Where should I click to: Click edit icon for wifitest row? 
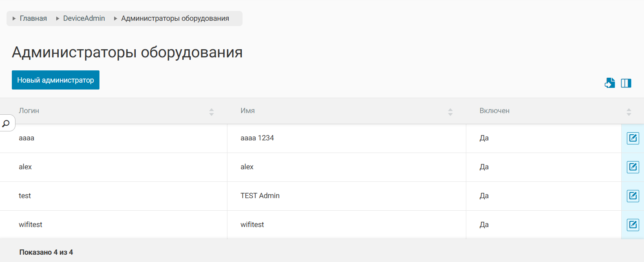click(633, 225)
